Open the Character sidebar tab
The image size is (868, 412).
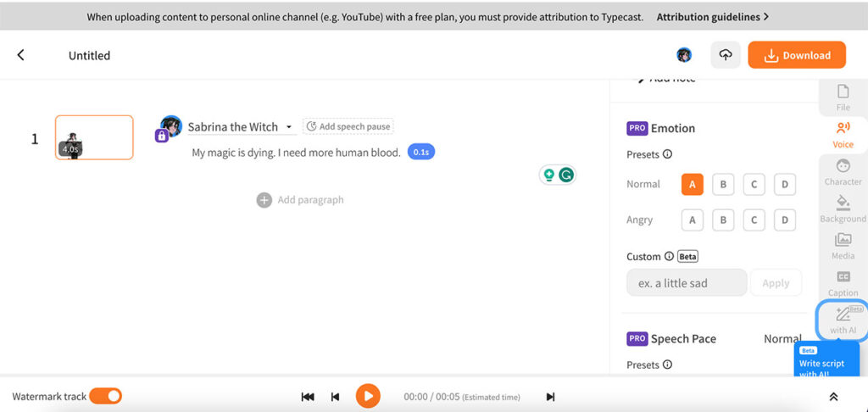click(x=843, y=171)
